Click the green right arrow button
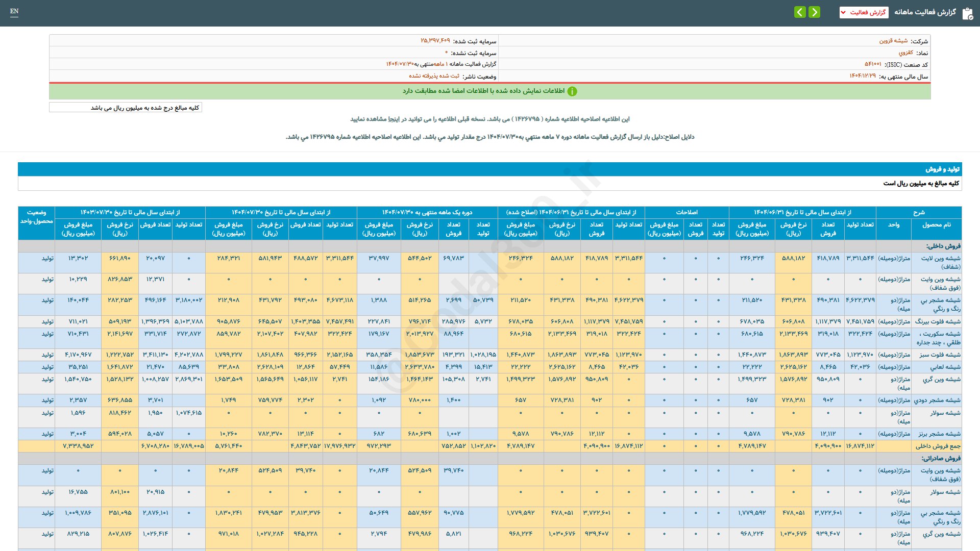This screenshot has width=980, height=551. tap(815, 12)
